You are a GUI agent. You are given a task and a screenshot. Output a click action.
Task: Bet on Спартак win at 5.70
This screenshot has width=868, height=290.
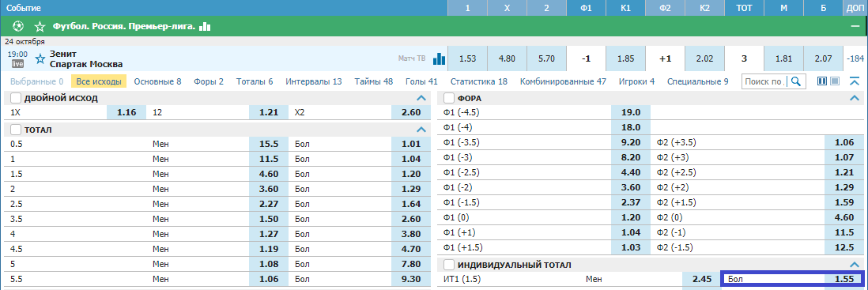pyautogui.click(x=546, y=58)
